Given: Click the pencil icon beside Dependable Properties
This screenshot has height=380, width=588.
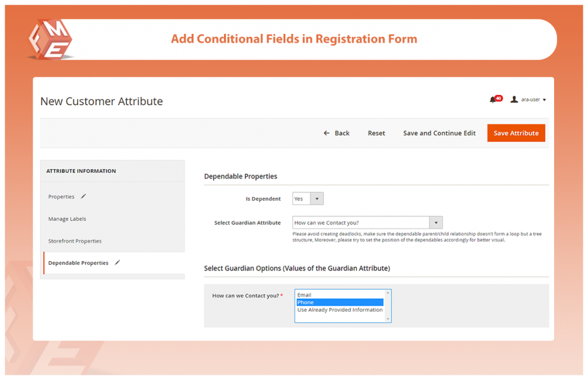Looking at the screenshot, I should coord(117,263).
